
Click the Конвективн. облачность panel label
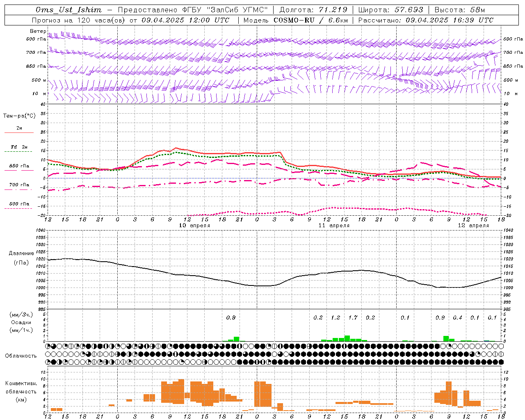pos(21,387)
